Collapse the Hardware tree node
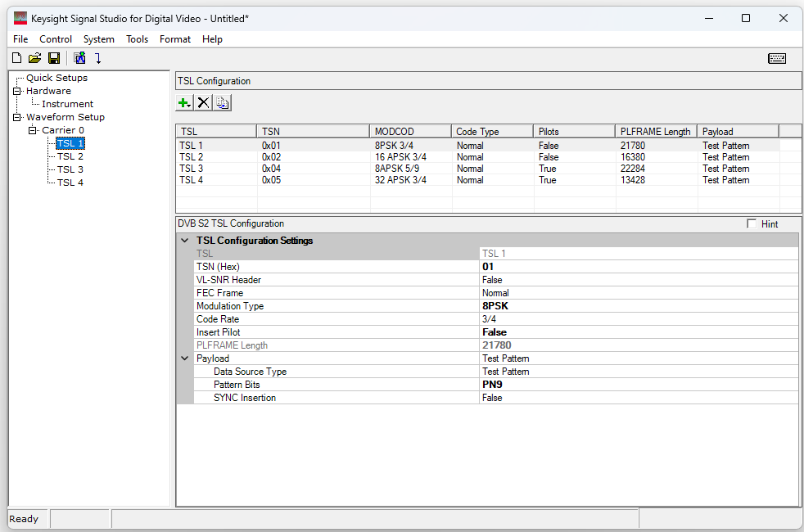The width and height of the screenshot is (804, 532). (17, 91)
